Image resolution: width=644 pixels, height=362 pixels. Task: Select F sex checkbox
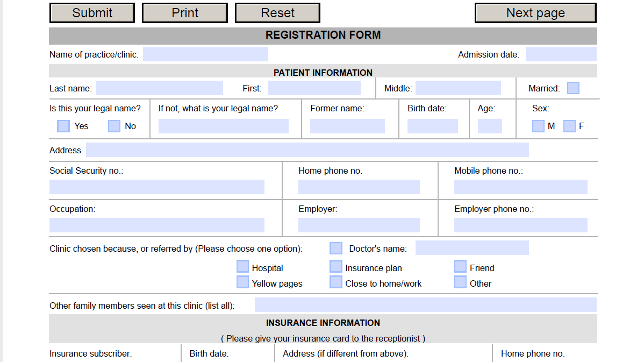coord(569,126)
